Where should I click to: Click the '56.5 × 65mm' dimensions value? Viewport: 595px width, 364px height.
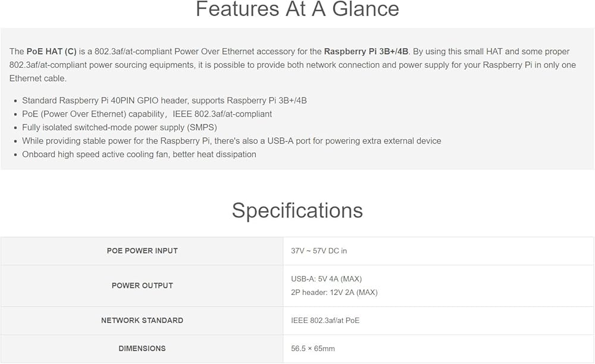click(313, 349)
